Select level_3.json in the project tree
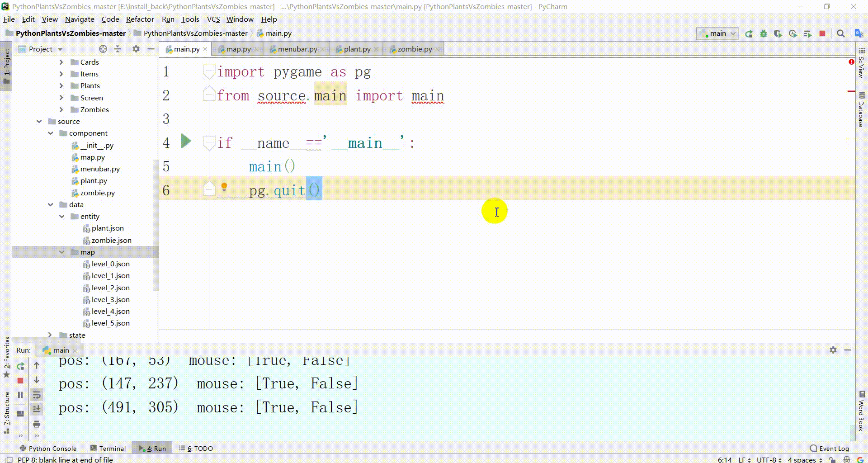The height and width of the screenshot is (463, 868). [x=110, y=299]
